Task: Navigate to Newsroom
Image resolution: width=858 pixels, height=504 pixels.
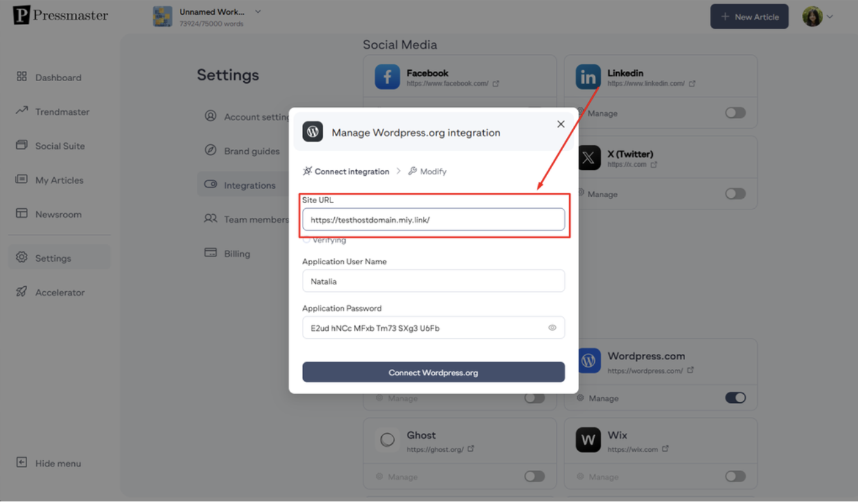Action: coord(58,214)
